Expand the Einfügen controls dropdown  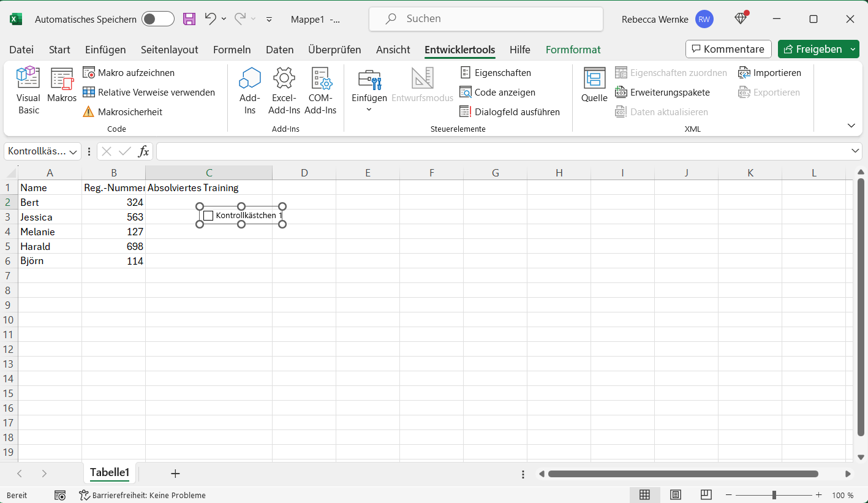click(369, 110)
